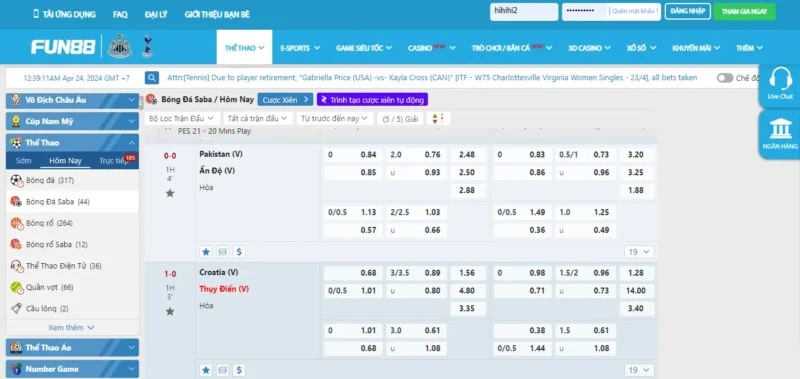Click the odds sort arrows icon
The image size is (800, 379).
(x=438, y=118)
